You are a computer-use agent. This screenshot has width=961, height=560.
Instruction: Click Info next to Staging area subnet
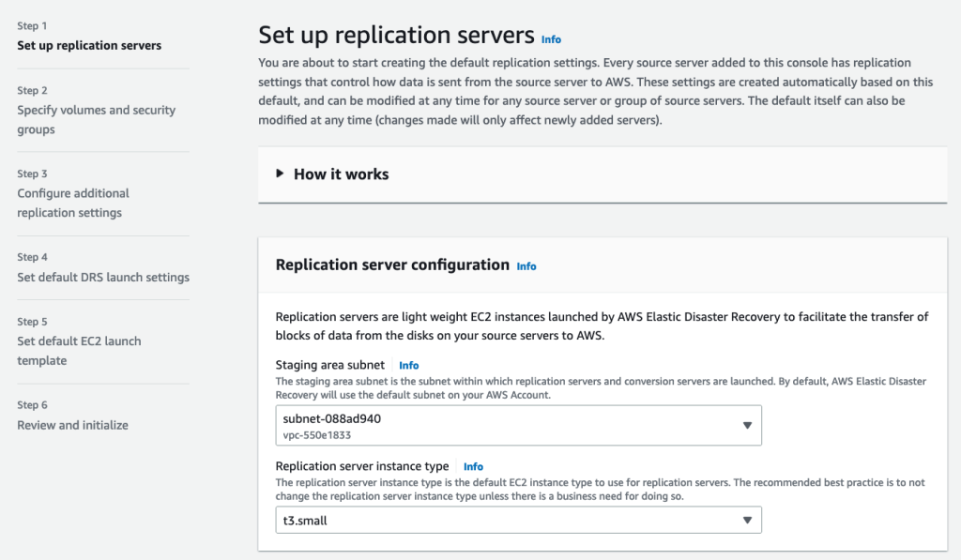tap(408, 366)
